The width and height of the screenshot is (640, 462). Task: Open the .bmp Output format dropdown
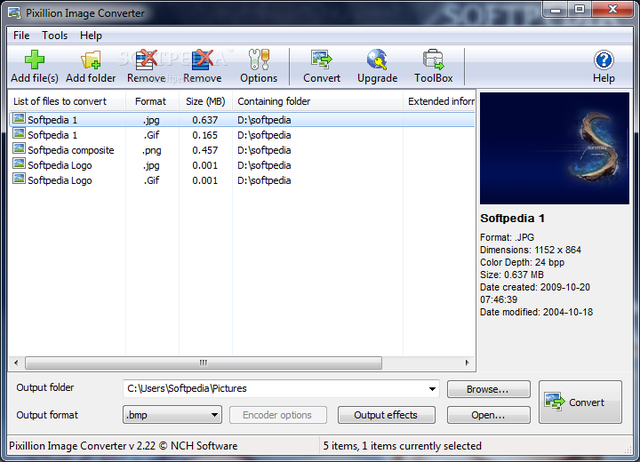tap(172, 415)
